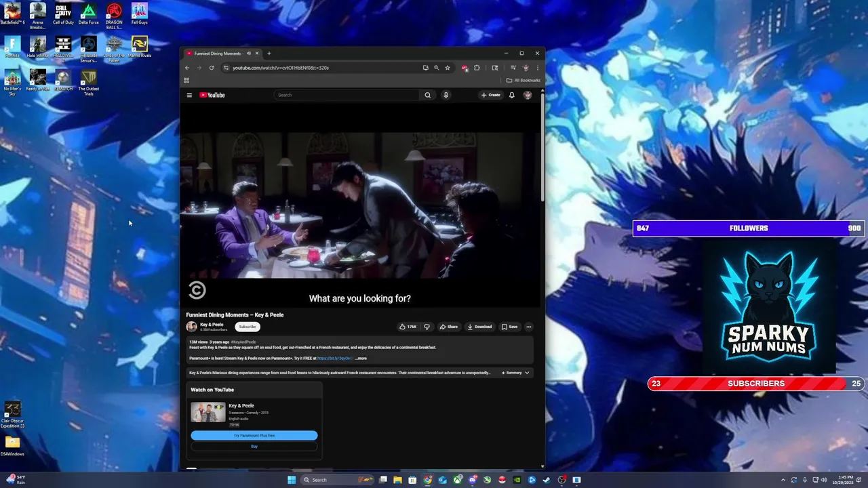The height and width of the screenshot is (488, 868).
Task: Launch Fall Guys desktop shortcut
Action: pyautogui.click(x=139, y=14)
